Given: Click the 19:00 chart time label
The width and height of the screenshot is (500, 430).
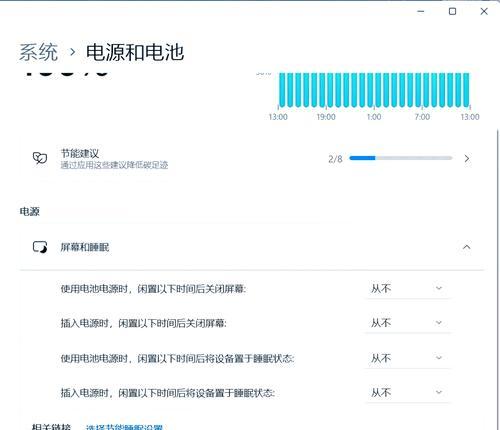Looking at the screenshot, I should pos(326,117).
